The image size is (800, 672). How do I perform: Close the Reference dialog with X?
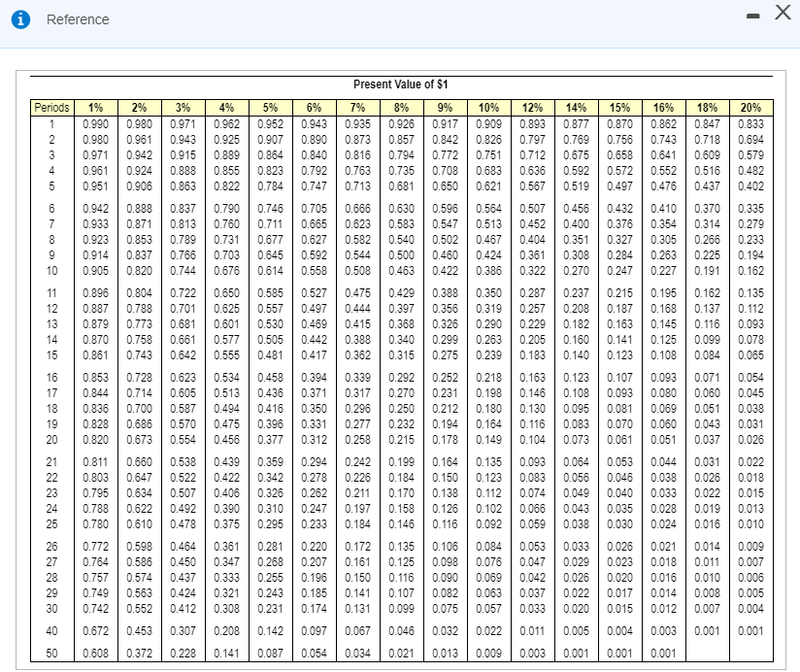point(783,12)
